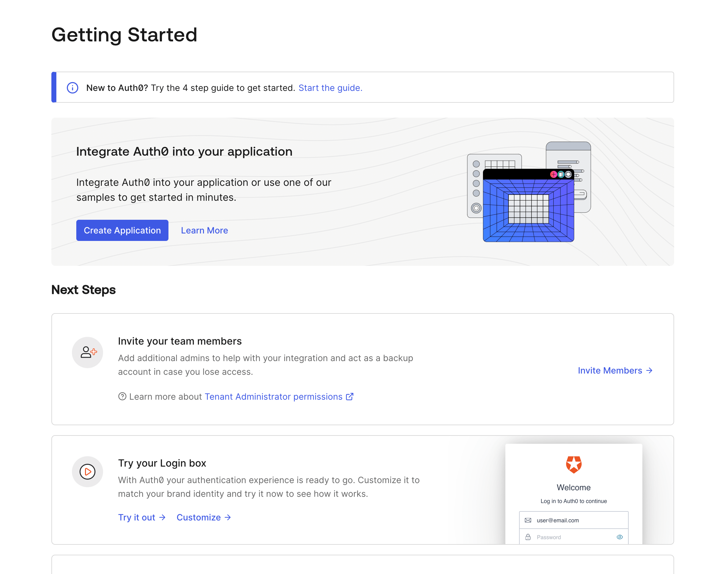This screenshot has height=574, width=728.
Task: Click the add-user icon for team invites
Action: click(88, 352)
